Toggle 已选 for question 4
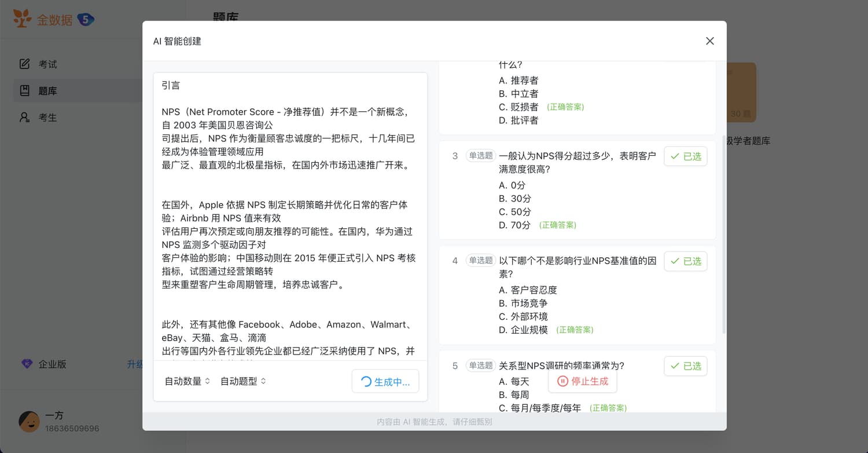868x453 pixels. 685,261
